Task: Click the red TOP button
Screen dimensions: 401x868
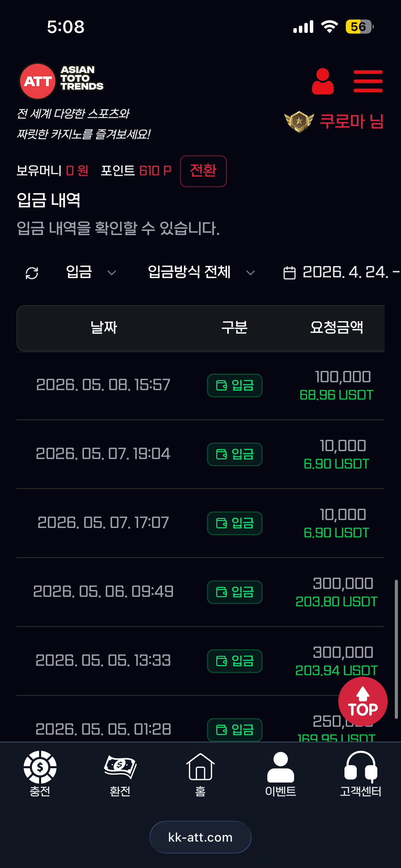Action: click(x=363, y=701)
